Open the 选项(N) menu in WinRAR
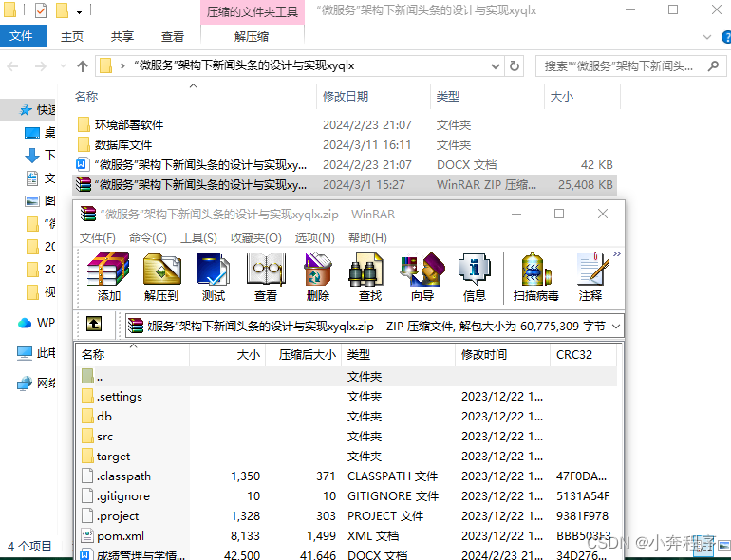Image resolution: width=731 pixels, height=560 pixels. [x=314, y=238]
